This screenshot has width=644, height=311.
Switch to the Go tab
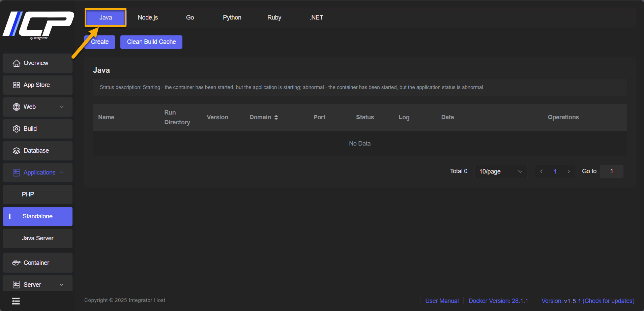point(190,18)
